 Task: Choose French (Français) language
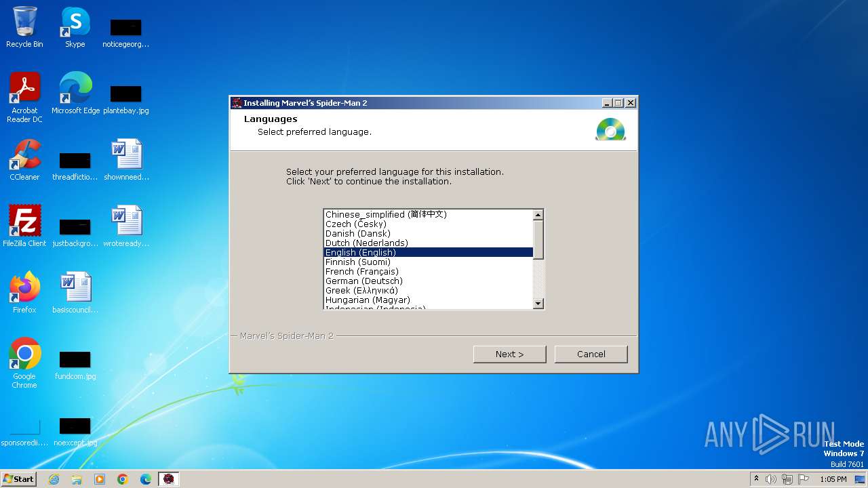(428, 272)
